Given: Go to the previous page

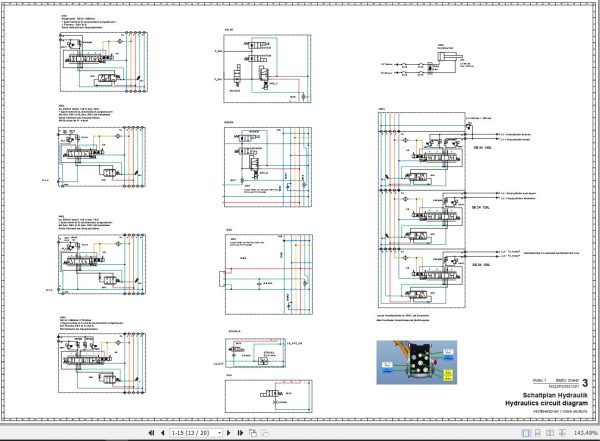Looking at the screenshot, I should 163,433.
